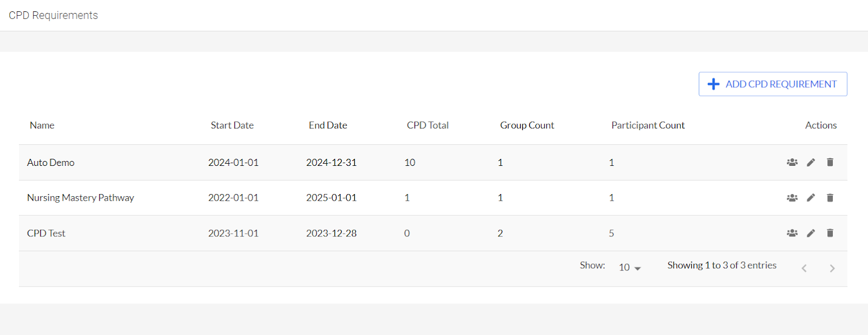Image resolution: width=868 pixels, height=335 pixels.
Task: Trash the CPD Test requirement
Action: [830, 233]
